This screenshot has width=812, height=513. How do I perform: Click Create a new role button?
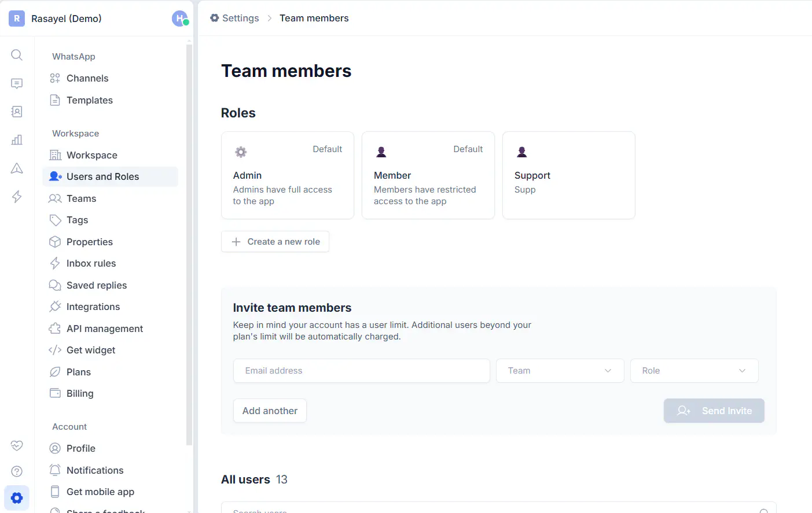[x=275, y=242]
